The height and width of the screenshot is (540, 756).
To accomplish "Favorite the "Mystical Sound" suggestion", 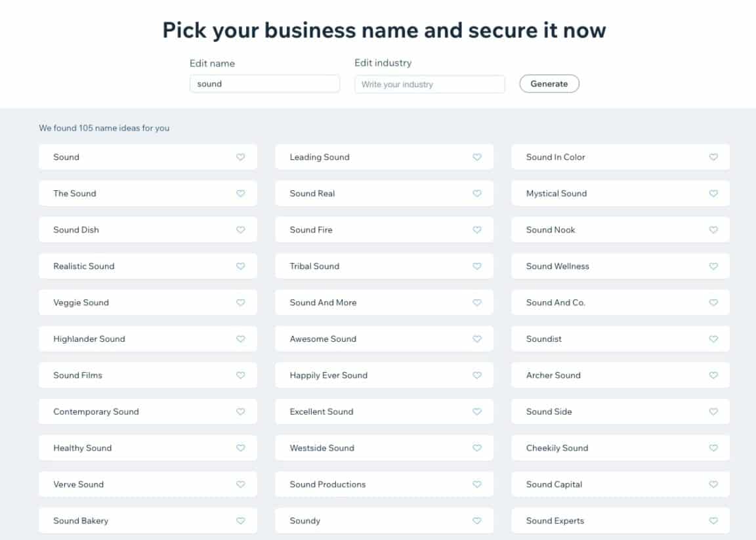I will pyautogui.click(x=713, y=193).
